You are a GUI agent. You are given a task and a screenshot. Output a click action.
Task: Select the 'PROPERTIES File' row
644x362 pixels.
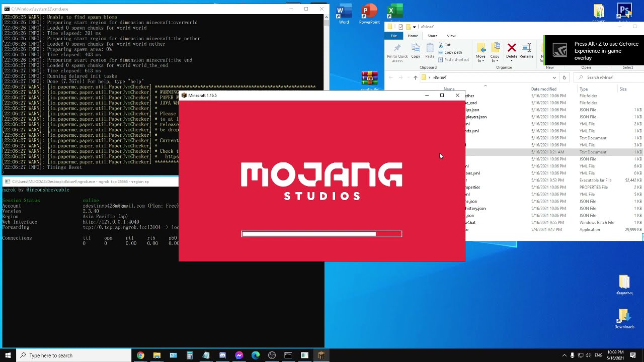(553, 187)
